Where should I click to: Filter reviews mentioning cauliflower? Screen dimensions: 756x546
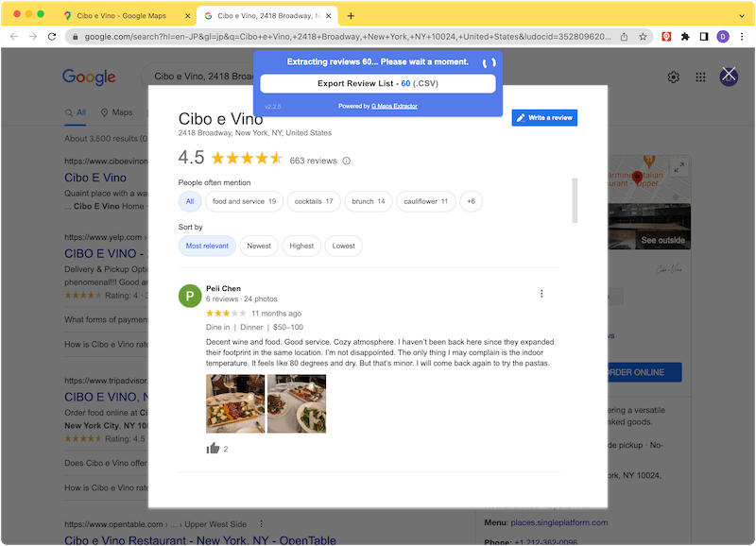click(426, 201)
